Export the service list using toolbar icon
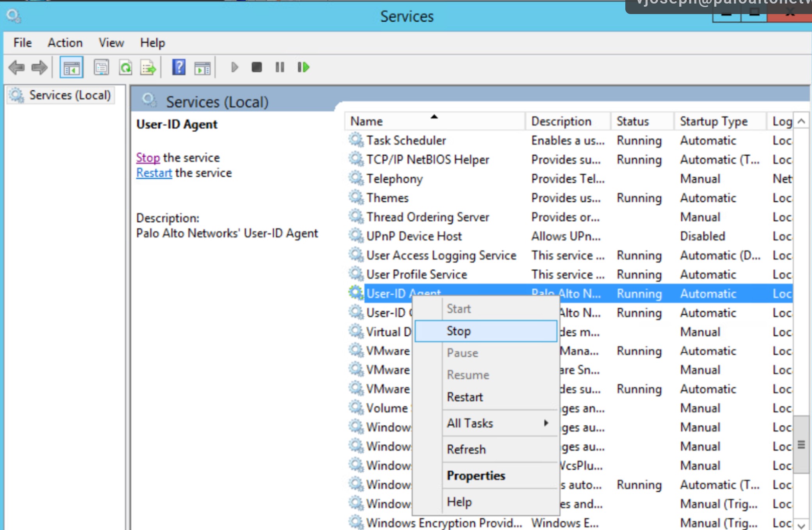812x530 pixels. (x=148, y=67)
